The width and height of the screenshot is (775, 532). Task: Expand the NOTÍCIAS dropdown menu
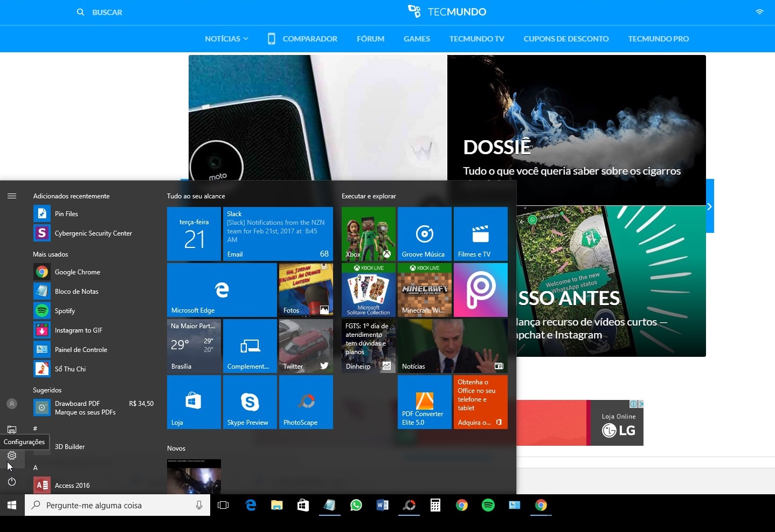[x=226, y=39]
